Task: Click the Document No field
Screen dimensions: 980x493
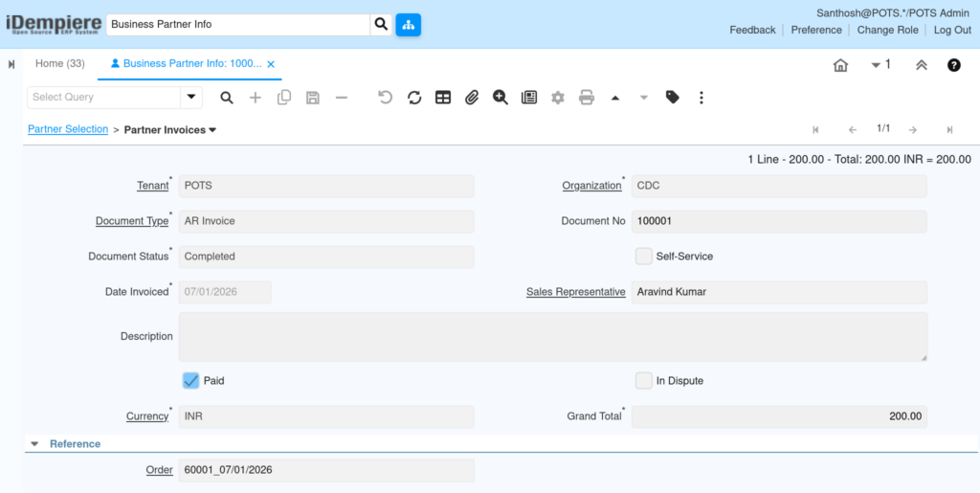Action: pos(779,221)
